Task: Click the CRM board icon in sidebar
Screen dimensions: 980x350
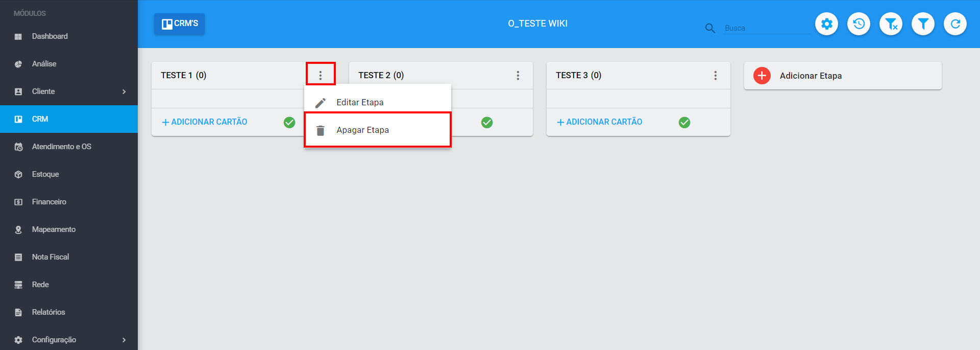Action: 18,120
